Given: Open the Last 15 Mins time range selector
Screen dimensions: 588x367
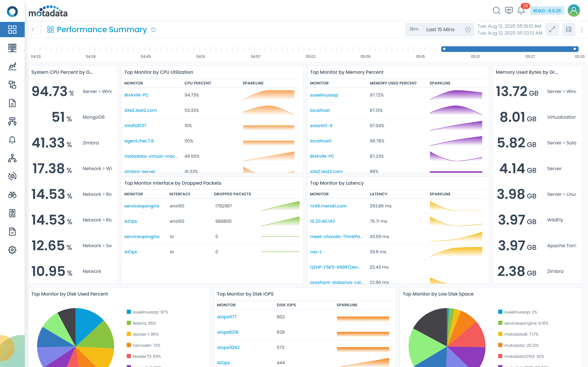Looking at the screenshot, I should (x=440, y=29).
